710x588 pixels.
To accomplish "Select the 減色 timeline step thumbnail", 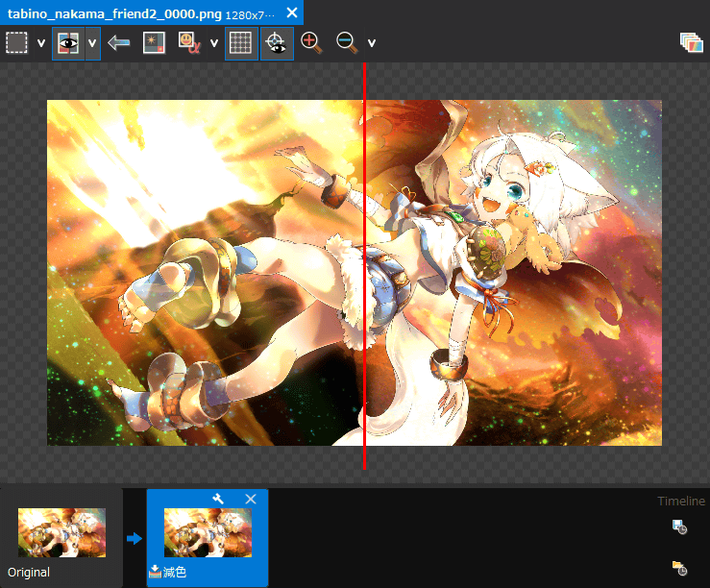I will pos(208,532).
